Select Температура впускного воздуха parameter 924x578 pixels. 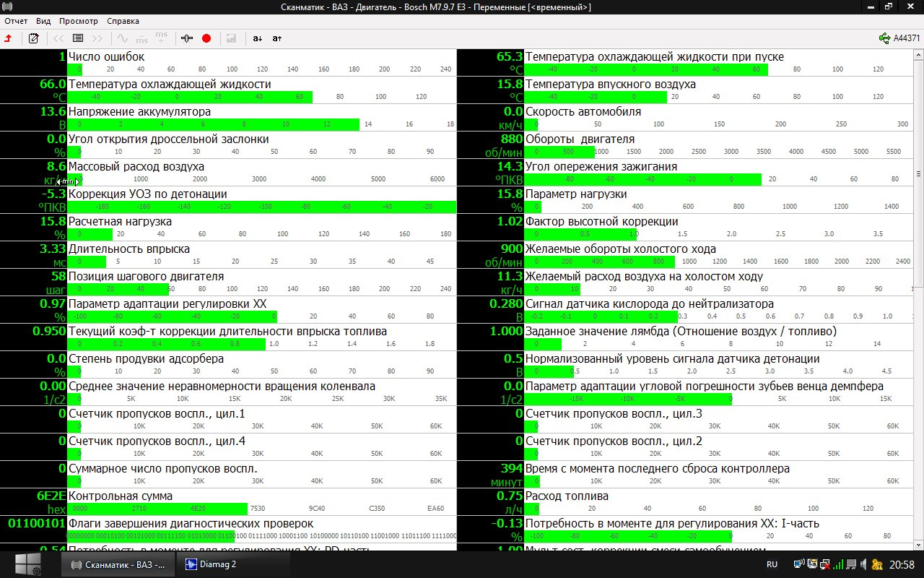pos(685,90)
